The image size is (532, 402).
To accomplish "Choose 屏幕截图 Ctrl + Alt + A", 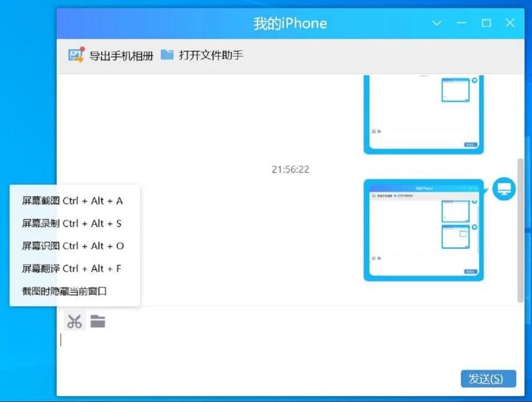I will click(72, 201).
